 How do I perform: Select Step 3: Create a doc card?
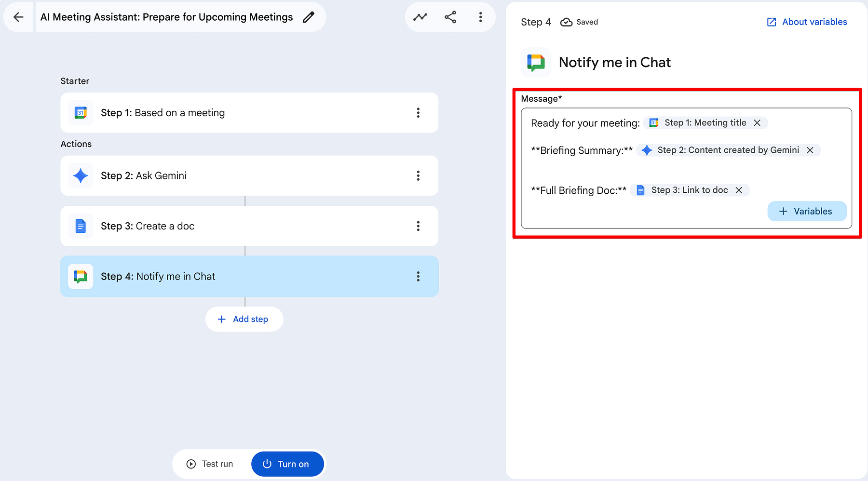(x=249, y=226)
